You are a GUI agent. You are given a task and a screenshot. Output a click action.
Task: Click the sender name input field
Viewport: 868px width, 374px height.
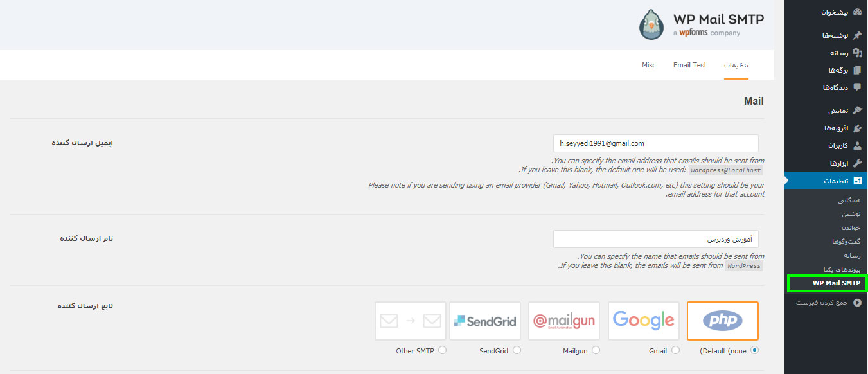(x=656, y=239)
